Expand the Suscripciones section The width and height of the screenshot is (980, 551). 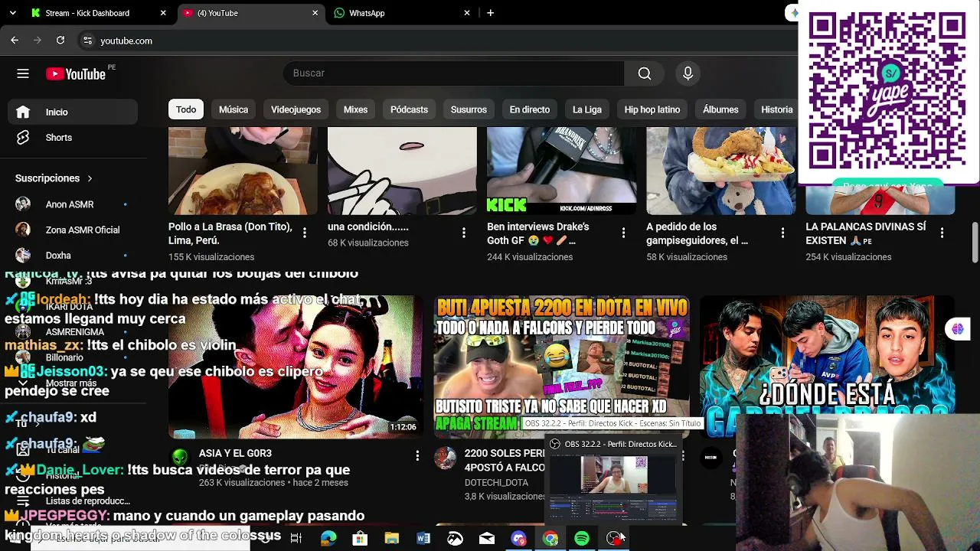click(x=54, y=178)
